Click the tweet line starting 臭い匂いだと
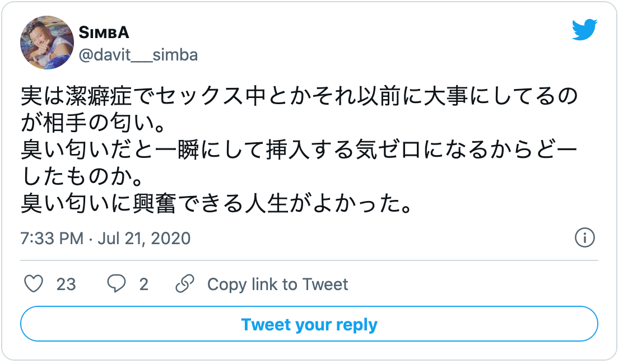Image resolution: width=623 pixels, height=364 pixels. (x=299, y=150)
